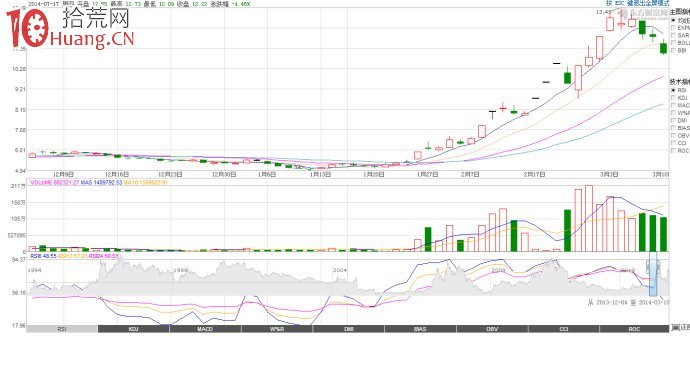
Task: Click the blue time-range selector handle
Action: pos(653,274)
